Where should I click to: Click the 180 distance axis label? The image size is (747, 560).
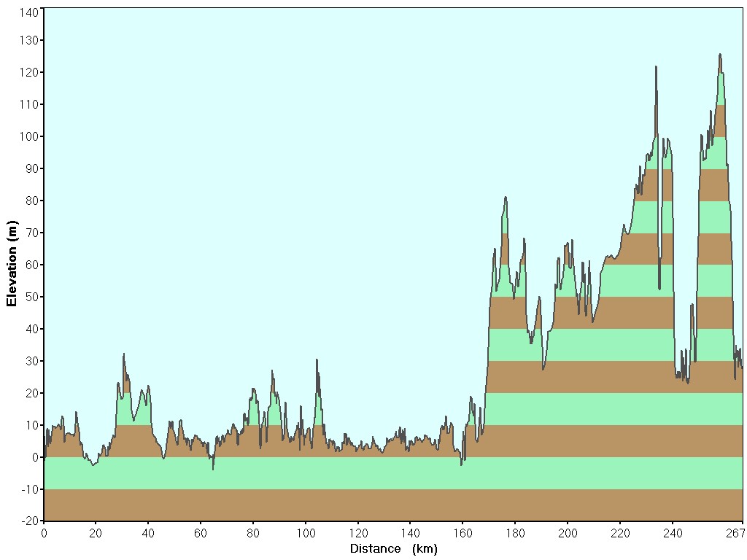click(516, 533)
